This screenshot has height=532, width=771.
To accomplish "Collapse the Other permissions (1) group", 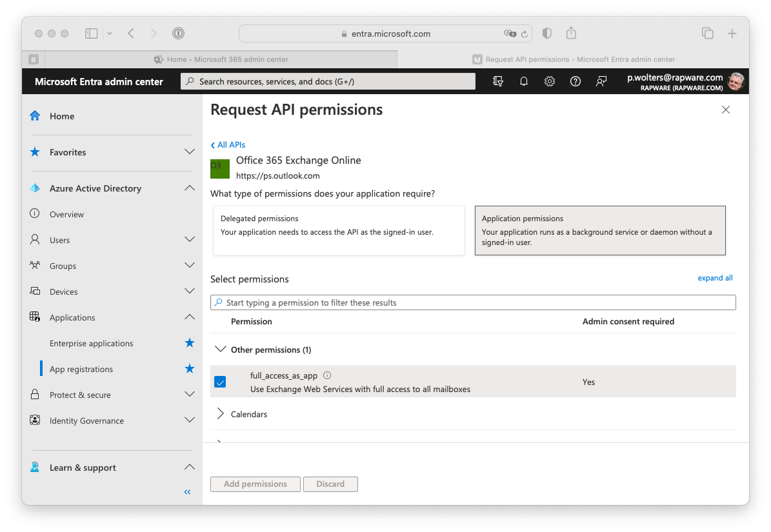I will pyautogui.click(x=220, y=350).
